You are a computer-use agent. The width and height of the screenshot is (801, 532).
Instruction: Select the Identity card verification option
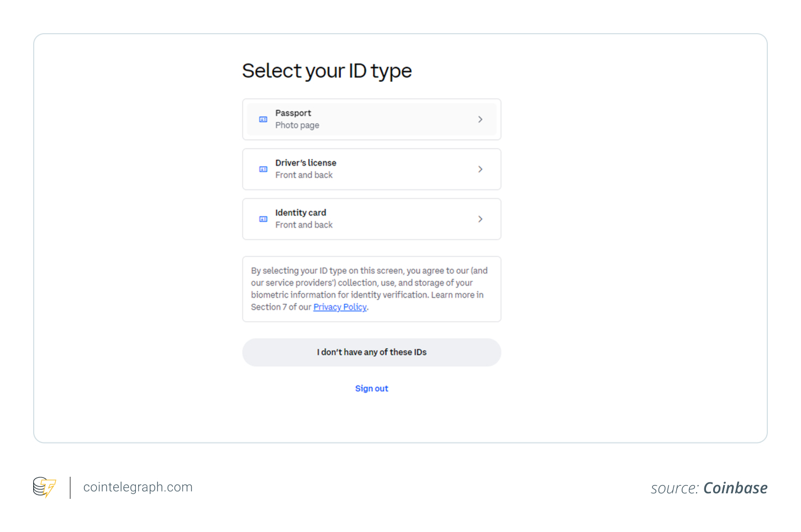pos(371,219)
